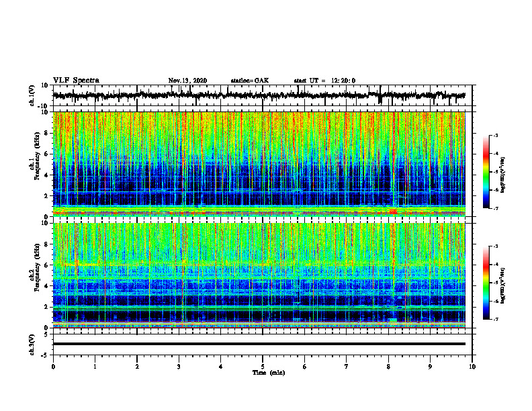Click the red burst near 8 min in ch.1 spectrogram
The width and height of the screenshot is (532, 411).
point(393,212)
